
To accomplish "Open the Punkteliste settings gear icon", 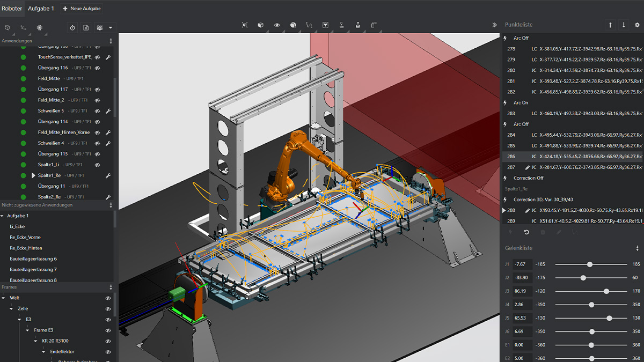I will click(637, 25).
